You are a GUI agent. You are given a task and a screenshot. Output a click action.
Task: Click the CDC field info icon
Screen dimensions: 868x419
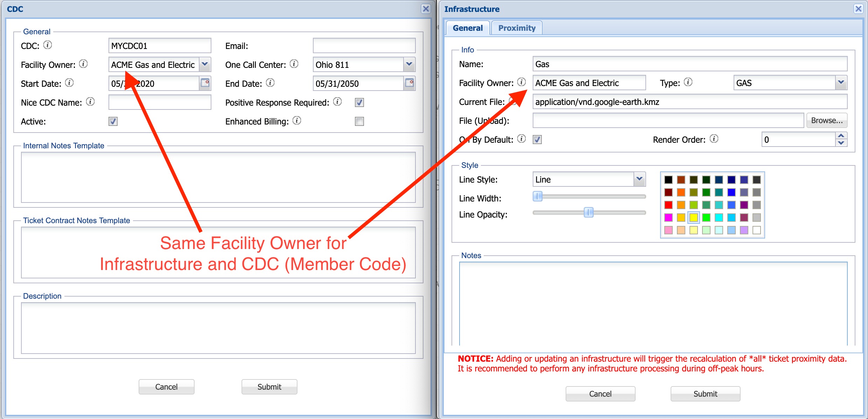(48, 45)
